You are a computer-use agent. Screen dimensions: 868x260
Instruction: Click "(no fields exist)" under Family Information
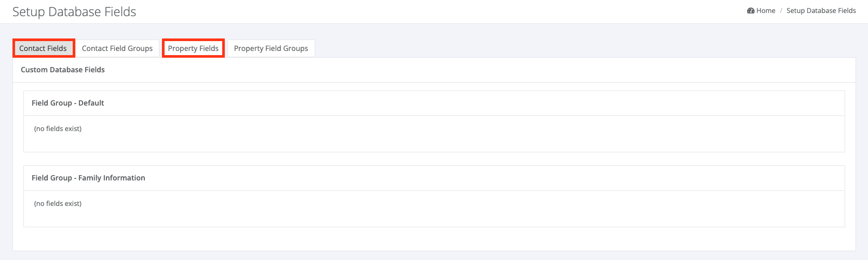58,203
